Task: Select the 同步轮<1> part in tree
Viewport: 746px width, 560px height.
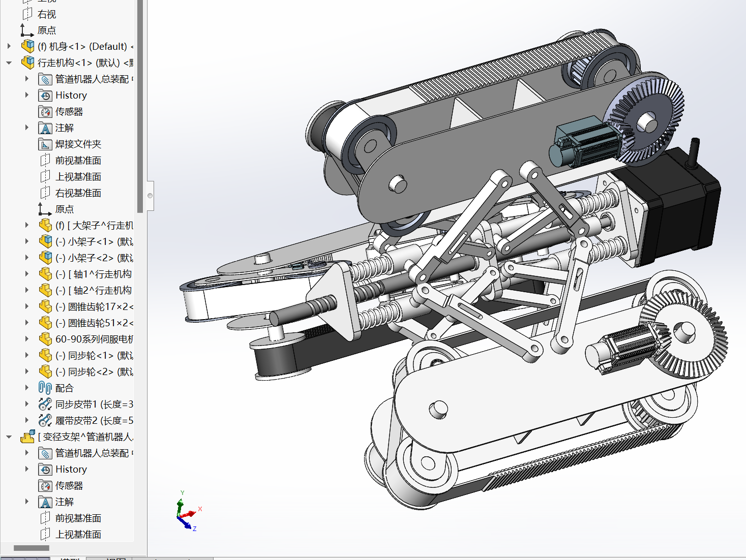Action: [100, 356]
